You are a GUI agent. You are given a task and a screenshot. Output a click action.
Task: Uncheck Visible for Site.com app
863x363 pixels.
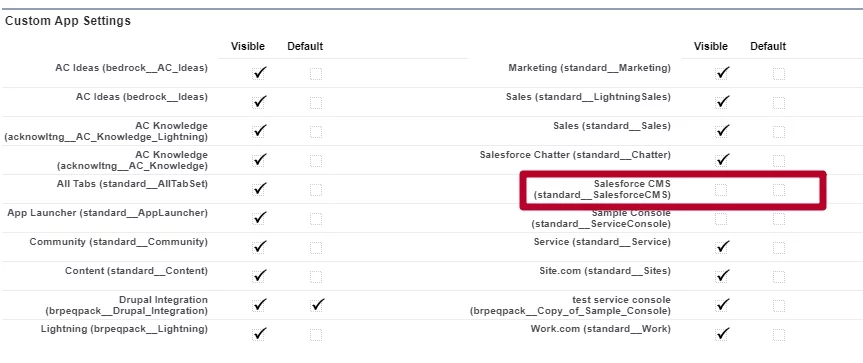(x=722, y=277)
